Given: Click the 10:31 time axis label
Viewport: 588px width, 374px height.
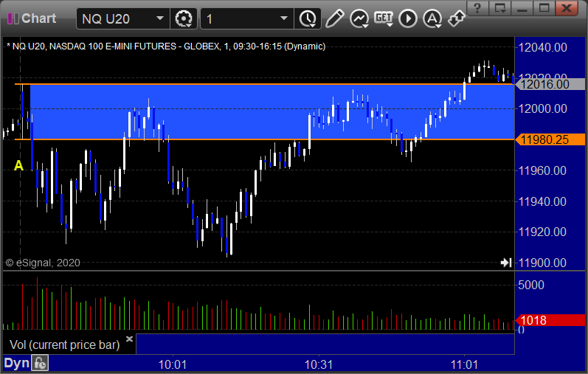Looking at the screenshot, I should click(319, 364).
